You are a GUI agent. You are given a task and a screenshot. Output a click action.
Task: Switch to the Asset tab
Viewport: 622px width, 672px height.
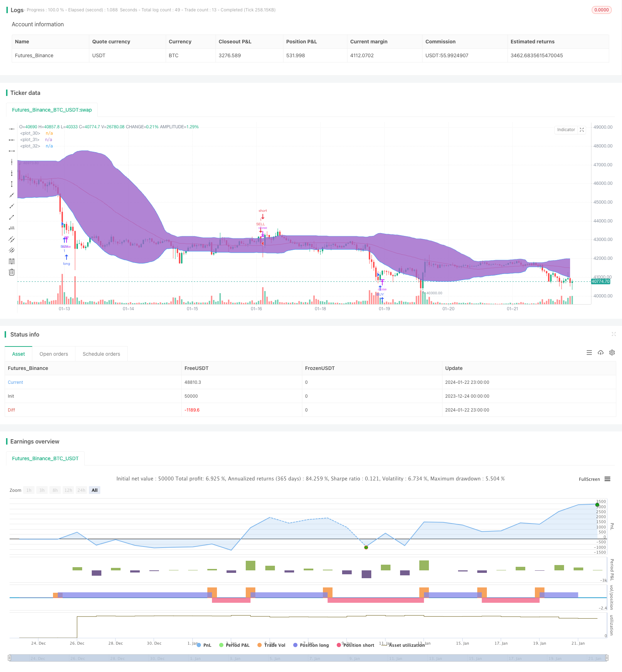click(x=18, y=354)
